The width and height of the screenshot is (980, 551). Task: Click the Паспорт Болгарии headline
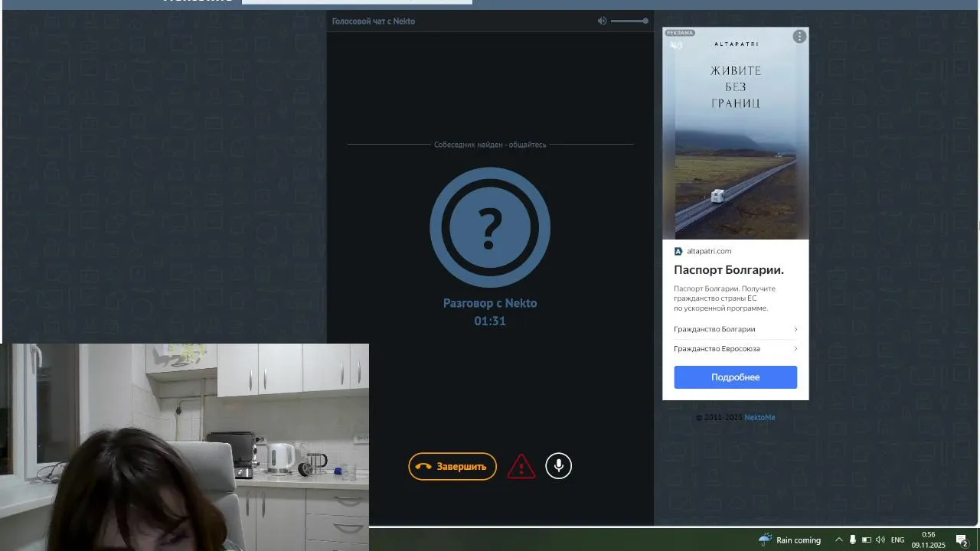(729, 270)
